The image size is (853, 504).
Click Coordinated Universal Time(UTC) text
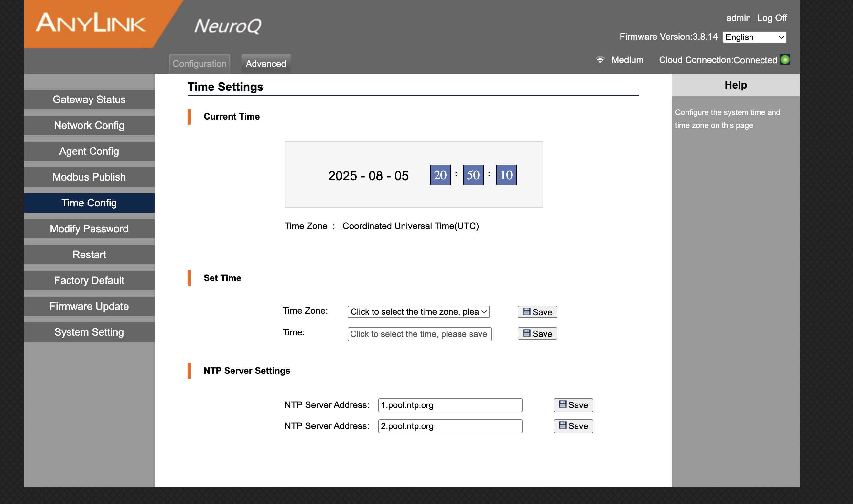(x=411, y=226)
